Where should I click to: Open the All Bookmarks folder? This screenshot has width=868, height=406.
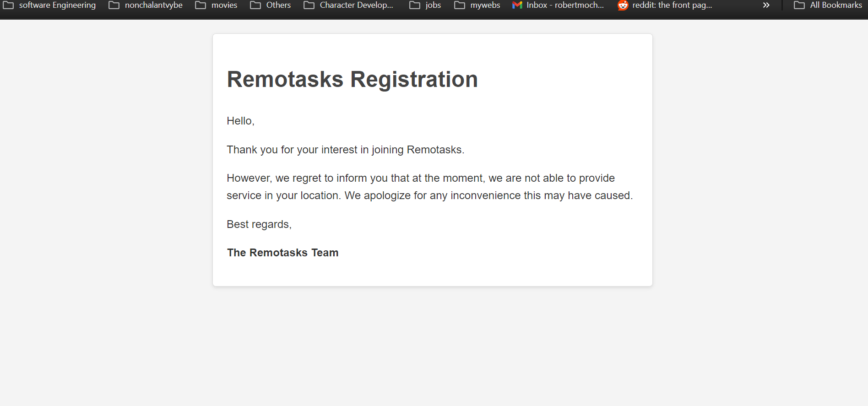(x=828, y=5)
